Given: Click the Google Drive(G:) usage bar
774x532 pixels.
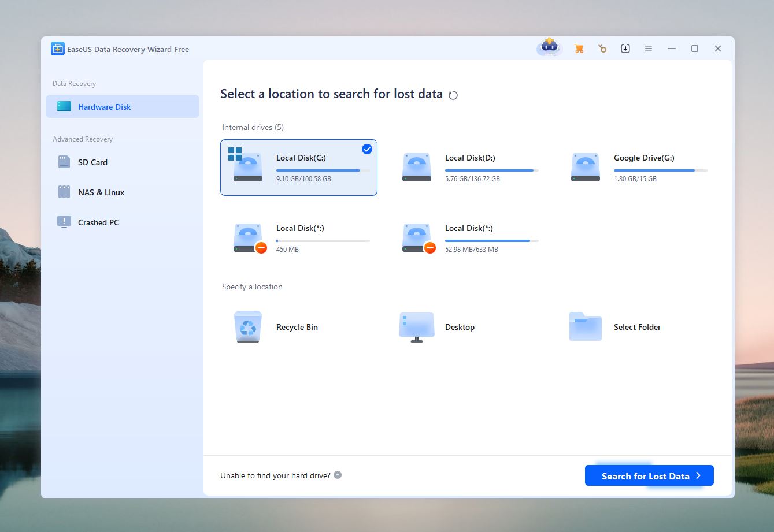Looking at the screenshot, I should click(661, 170).
